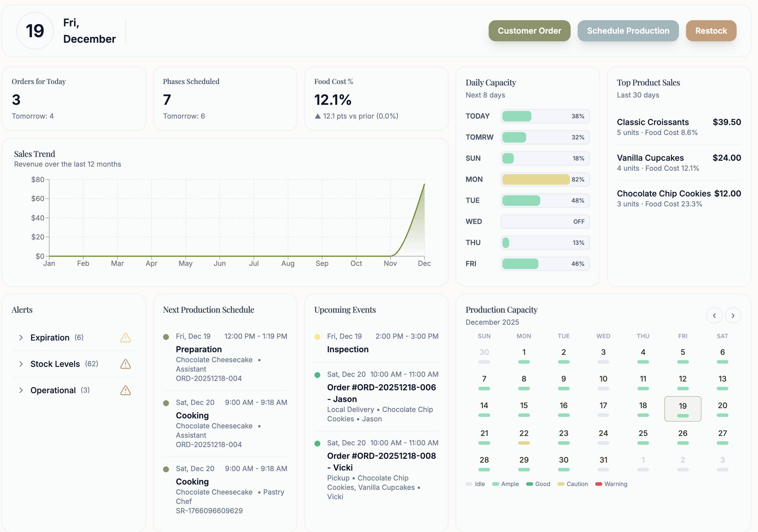Toggle the Caution legend indicator
Viewport: 758px width, 532px height.
tap(561, 484)
